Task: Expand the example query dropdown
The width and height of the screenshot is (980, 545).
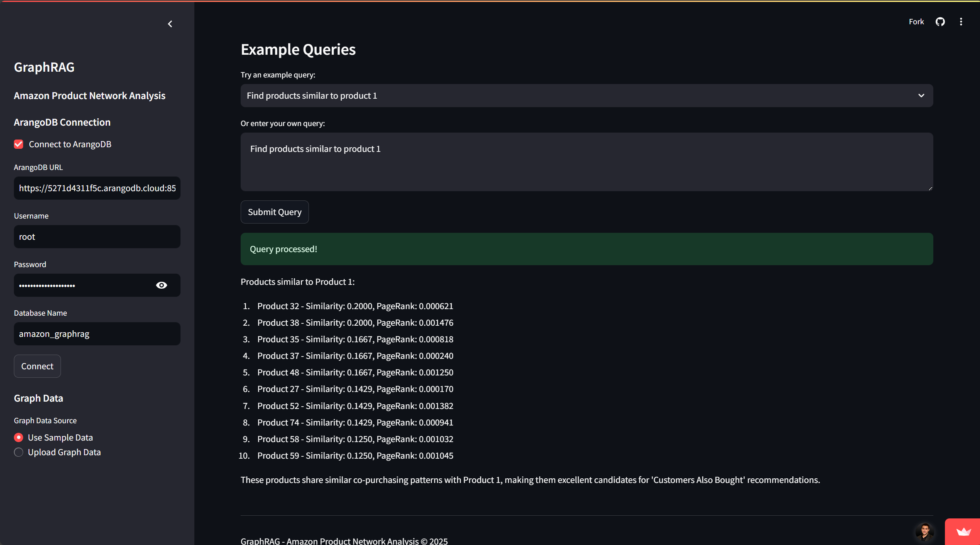Action: click(x=579, y=96)
